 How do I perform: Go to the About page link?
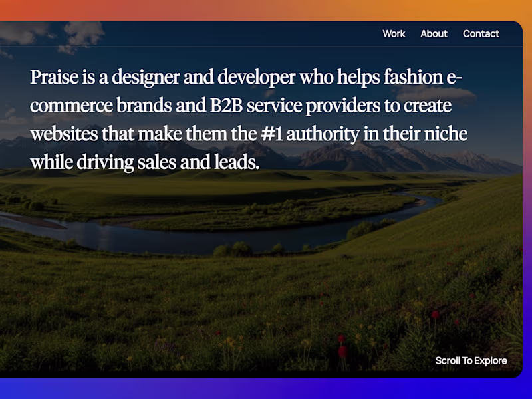coord(434,34)
